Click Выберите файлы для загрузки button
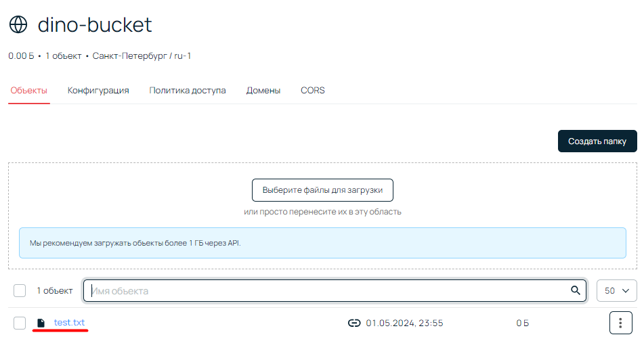The height and width of the screenshot is (362, 644). [x=322, y=190]
